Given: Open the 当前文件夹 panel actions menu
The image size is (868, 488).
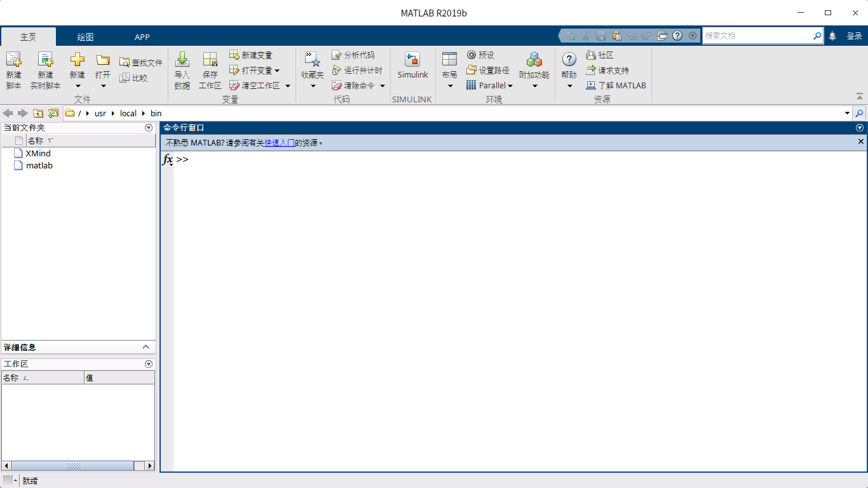Looking at the screenshot, I should 149,128.
